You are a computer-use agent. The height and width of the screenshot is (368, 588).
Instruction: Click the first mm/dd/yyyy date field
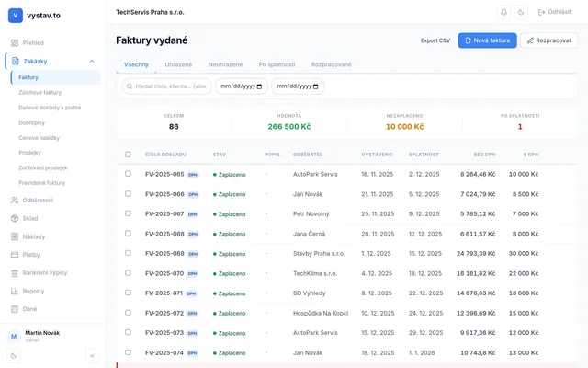242,86
